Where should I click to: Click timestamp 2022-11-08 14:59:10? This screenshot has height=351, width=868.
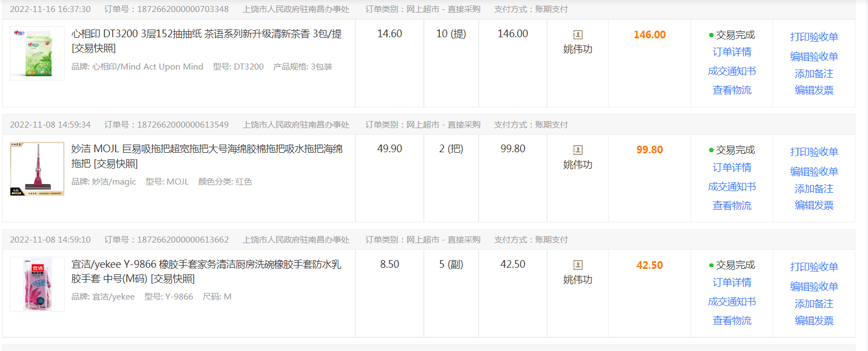tap(50, 240)
